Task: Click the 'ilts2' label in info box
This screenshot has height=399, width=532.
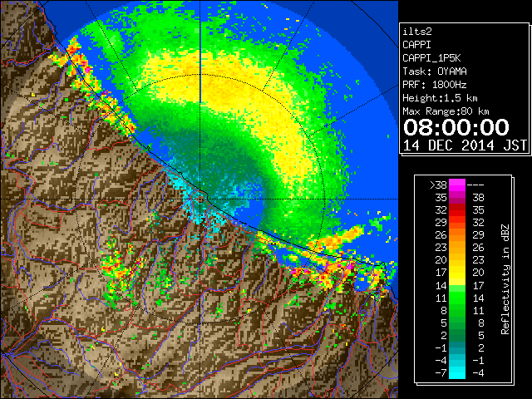Action: click(417, 32)
